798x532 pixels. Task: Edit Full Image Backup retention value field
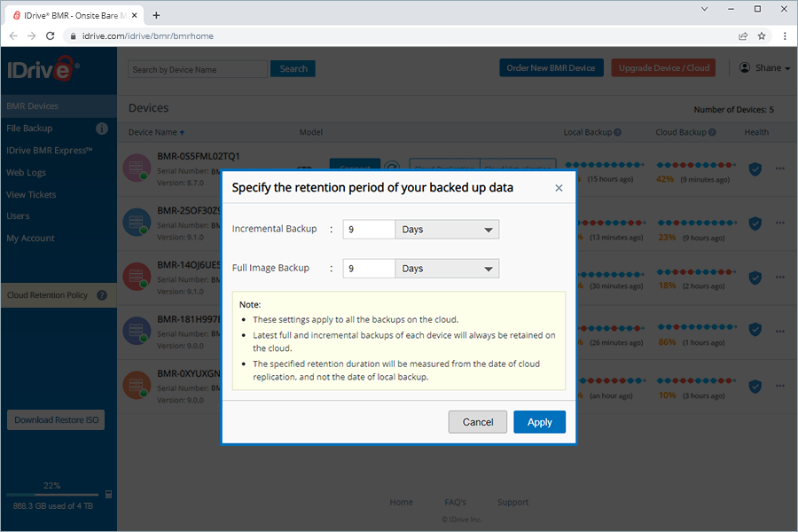point(369,269)
